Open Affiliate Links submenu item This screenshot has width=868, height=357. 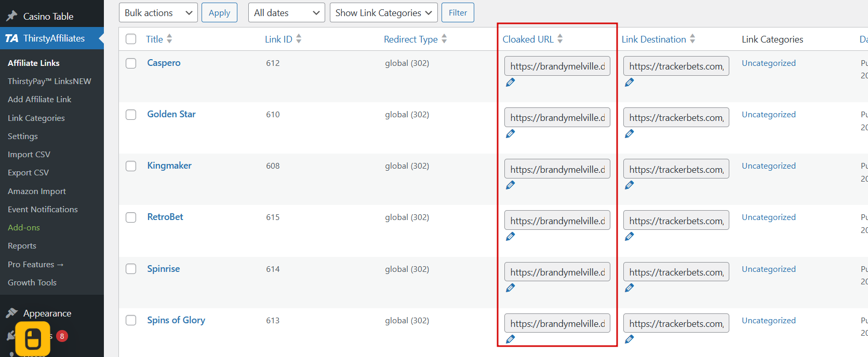pyautogui.click(x=34, y=63)
